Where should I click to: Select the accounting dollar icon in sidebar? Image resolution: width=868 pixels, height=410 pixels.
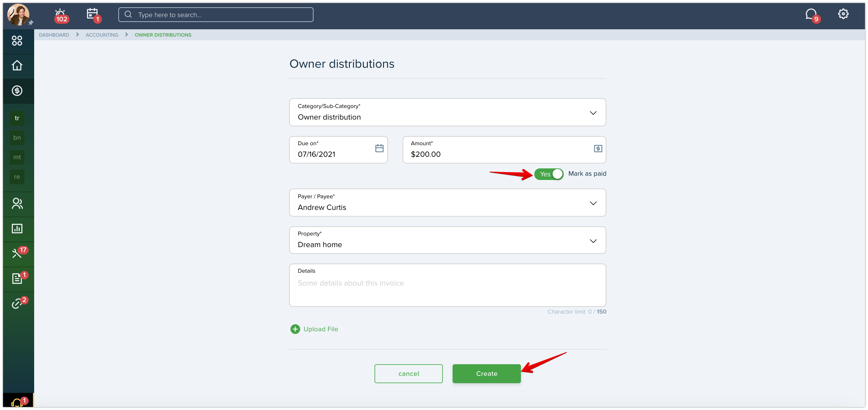pos(17,90)
